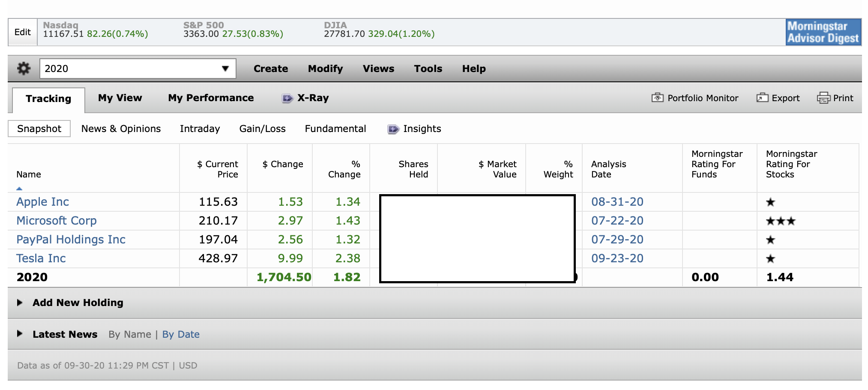The height and width of the screenshot is (390, 868).
Task: Open the Apple Inc holding link
Action: pos(42,202)
